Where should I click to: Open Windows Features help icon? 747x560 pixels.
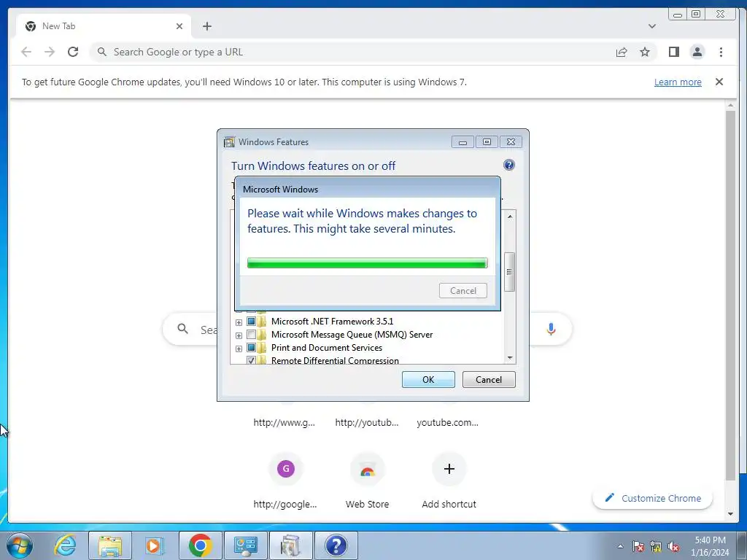coord(508,165)
